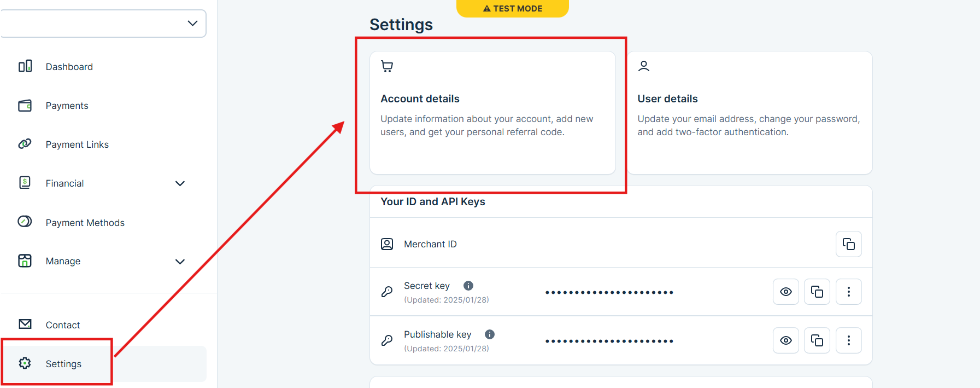980x388 pixels.
Task: Copy the Secret key
Action: click(817, 292)
